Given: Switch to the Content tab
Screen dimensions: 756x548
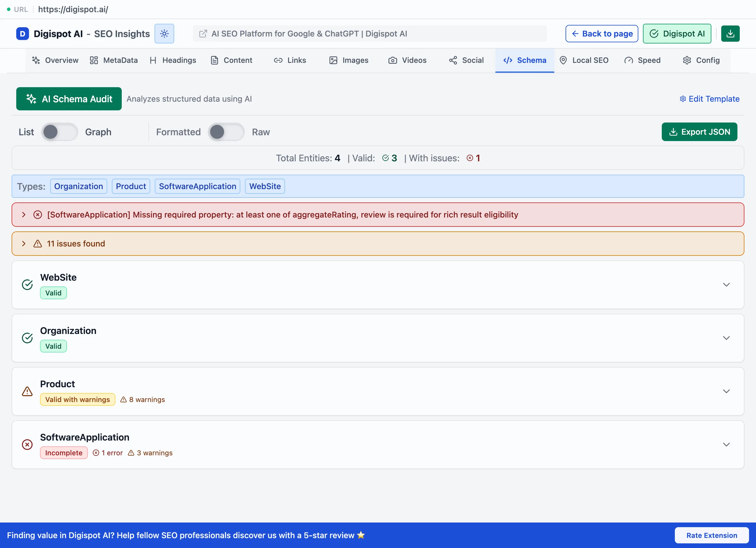Looking at the screenshot, I should pyautogui.click(x=231, y=60).
